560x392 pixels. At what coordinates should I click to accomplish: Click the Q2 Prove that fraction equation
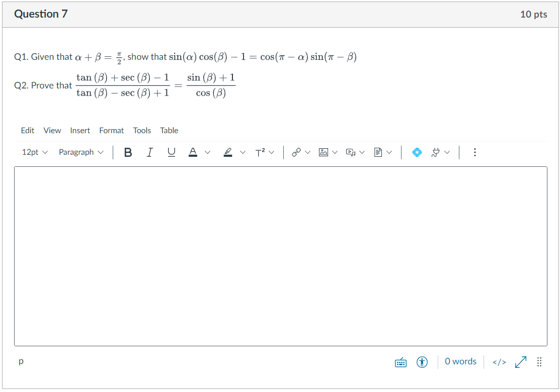click(125, 85)
